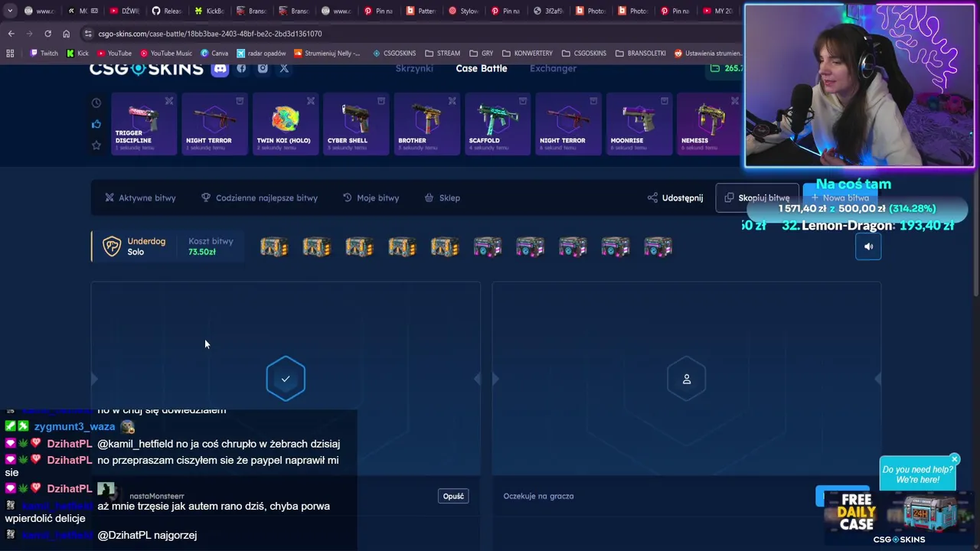
Task: Click the Skopiuj bitwę button
Action: pos(756,197)
